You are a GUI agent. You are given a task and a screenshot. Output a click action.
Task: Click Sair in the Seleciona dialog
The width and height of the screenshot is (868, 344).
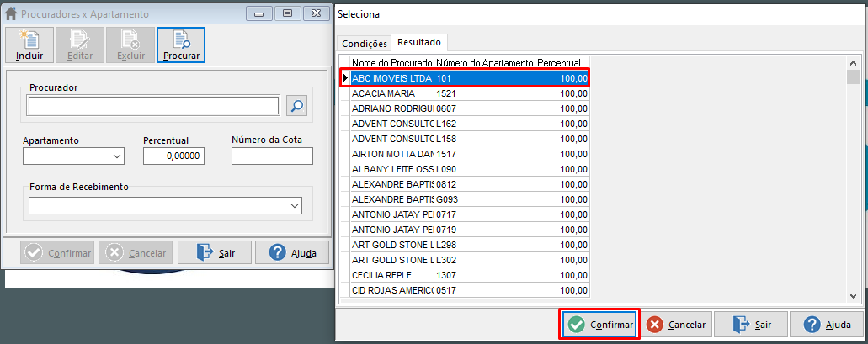[x=751, y=325]
